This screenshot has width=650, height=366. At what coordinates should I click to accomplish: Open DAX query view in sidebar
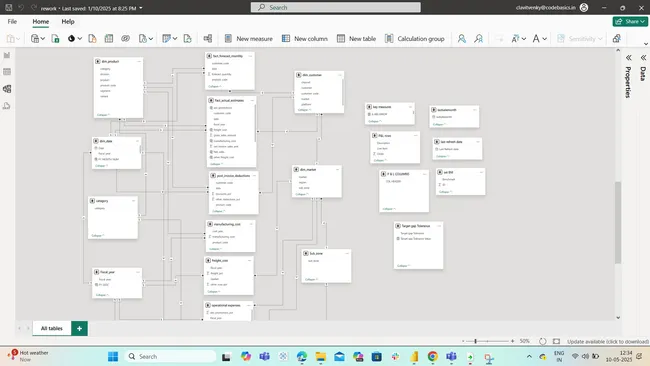point(7,106)
